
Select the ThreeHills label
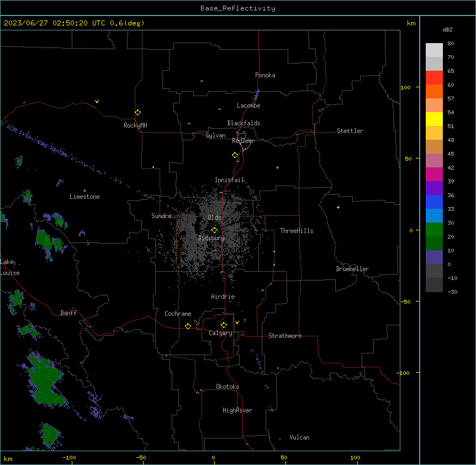(297, 231)
